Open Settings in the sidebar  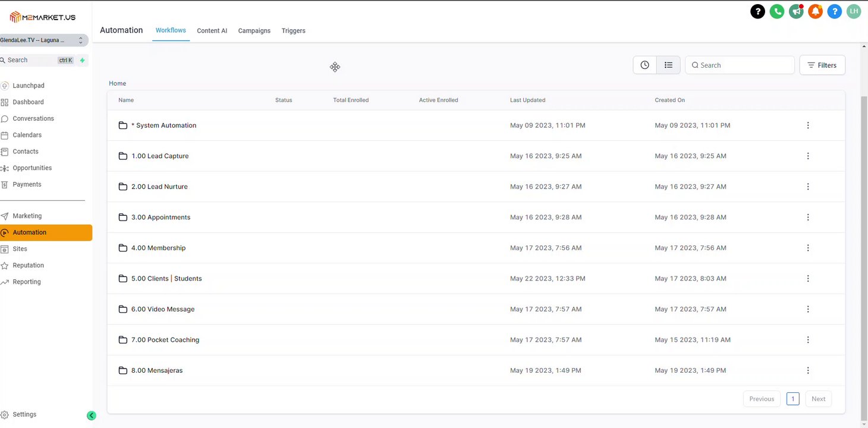point(24,414)
